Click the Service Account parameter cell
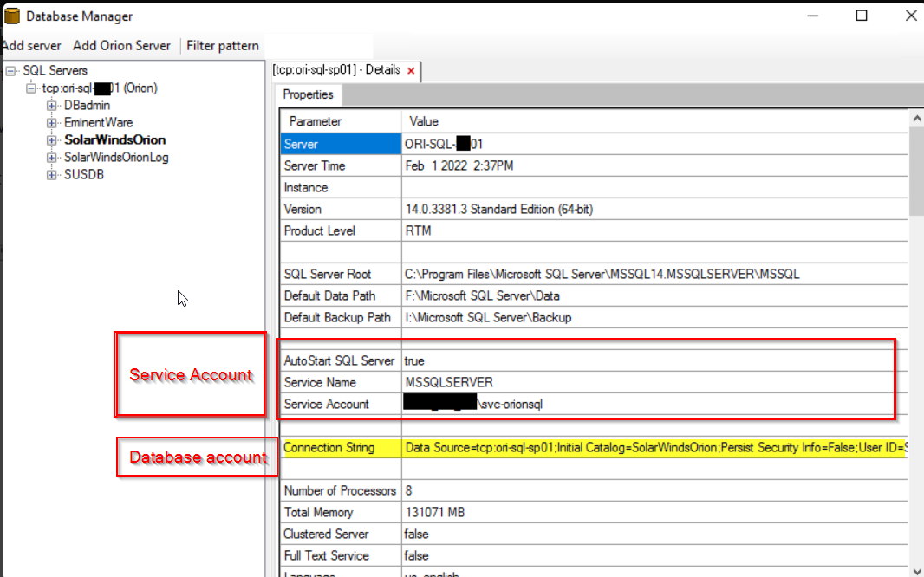The image size is (924, 577). [x=342, y=405]
